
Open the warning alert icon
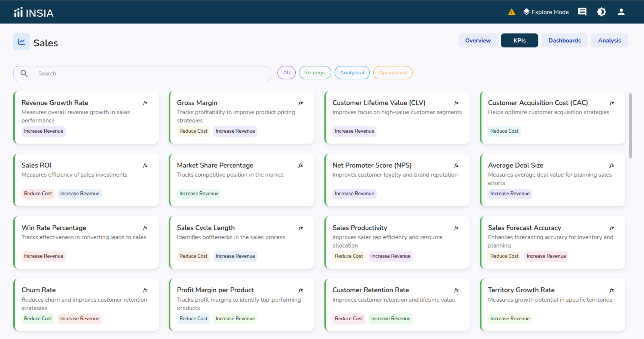[x=511, y=12]
